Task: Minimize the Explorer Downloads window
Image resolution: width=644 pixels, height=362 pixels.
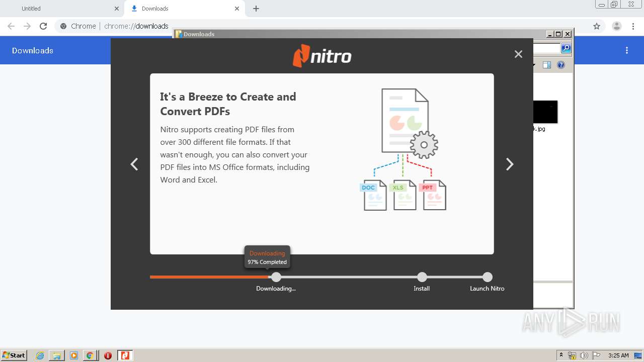Action: [550, 34]
